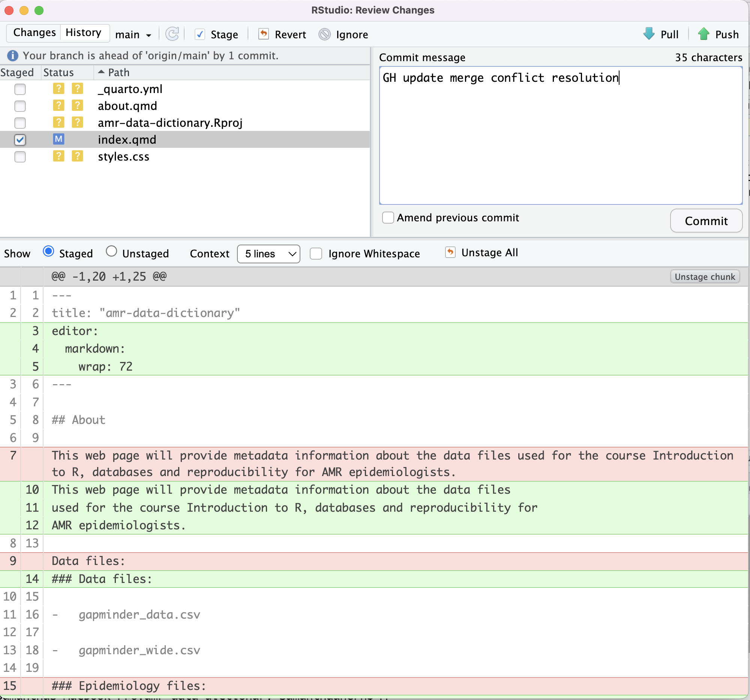Open the branch selector dropdown main
Screen dimensions: 750x700
132,33
